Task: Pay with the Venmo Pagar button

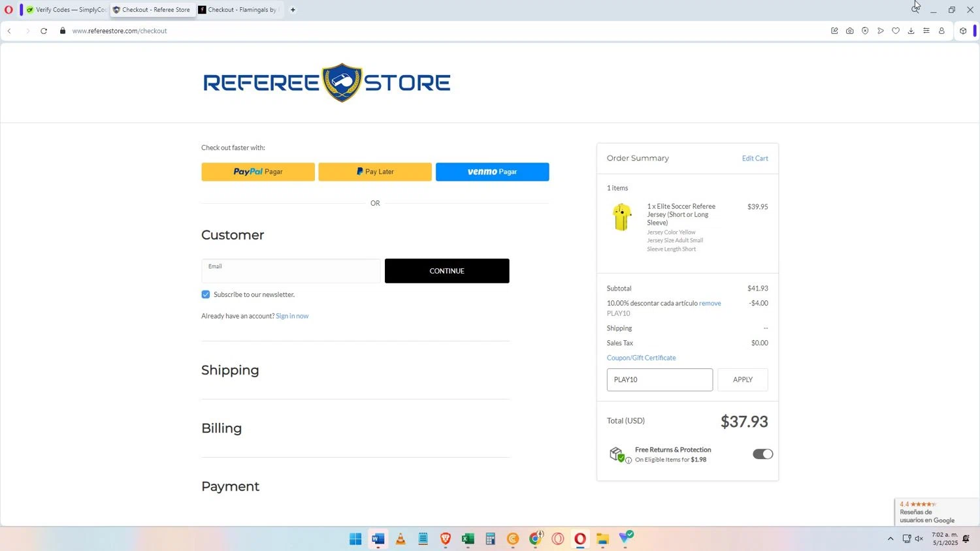Action: [493, 172]
